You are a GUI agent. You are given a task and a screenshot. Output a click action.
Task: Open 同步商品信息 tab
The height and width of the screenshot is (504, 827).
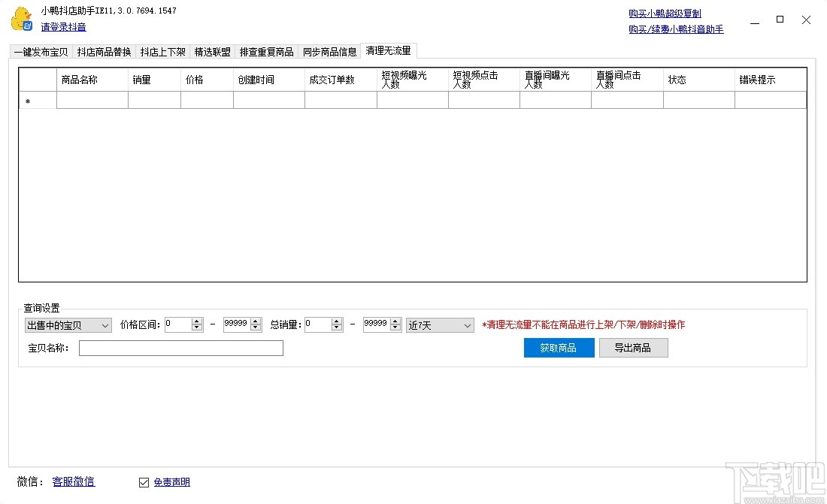tap(329, 52)
